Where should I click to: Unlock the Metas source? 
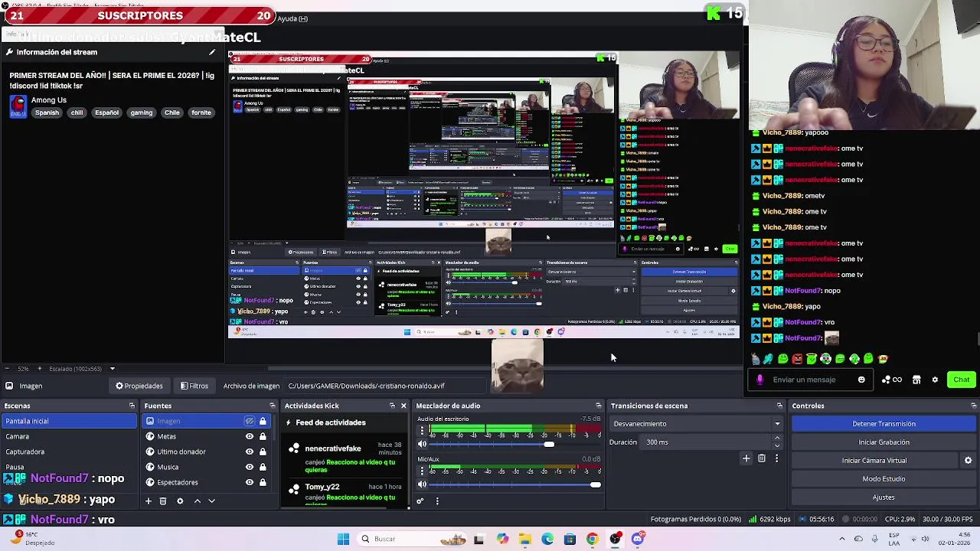click(x=263, y=436)
